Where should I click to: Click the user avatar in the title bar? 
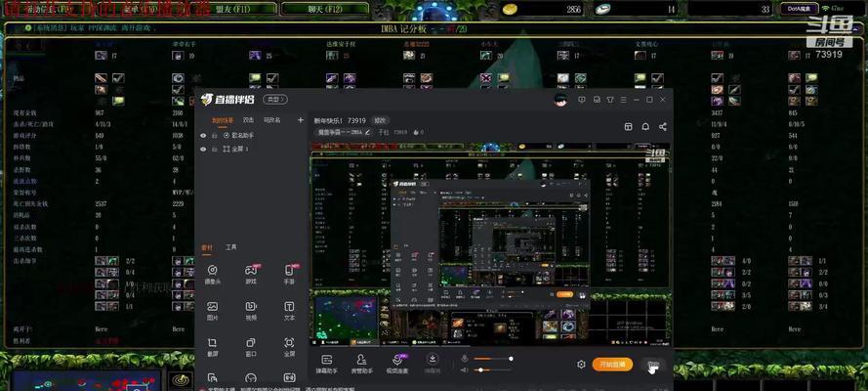tap(560, 100)
